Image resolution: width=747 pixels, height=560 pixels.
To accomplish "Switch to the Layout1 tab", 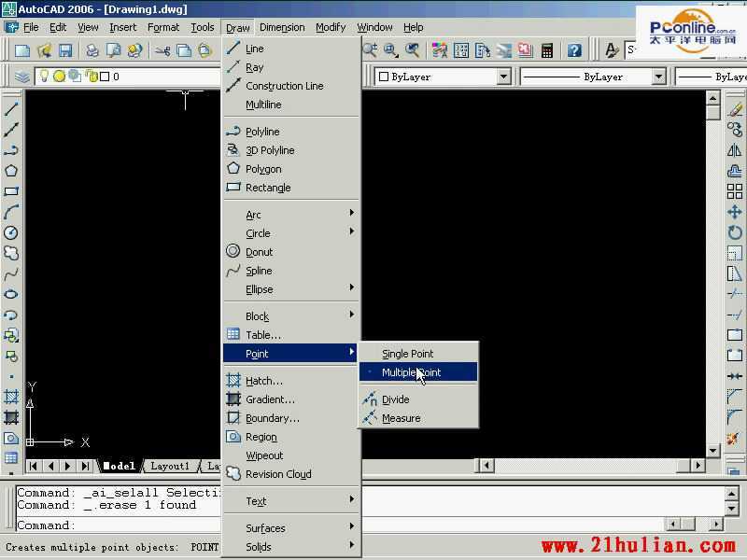I will click(170, 466).
